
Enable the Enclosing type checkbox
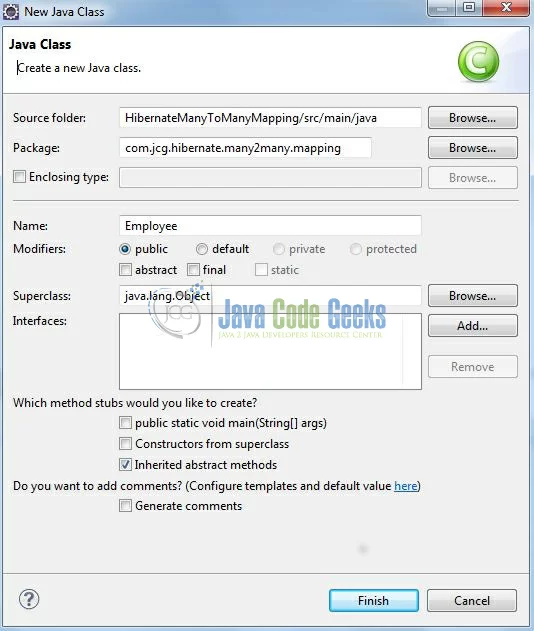click(19, 177)
